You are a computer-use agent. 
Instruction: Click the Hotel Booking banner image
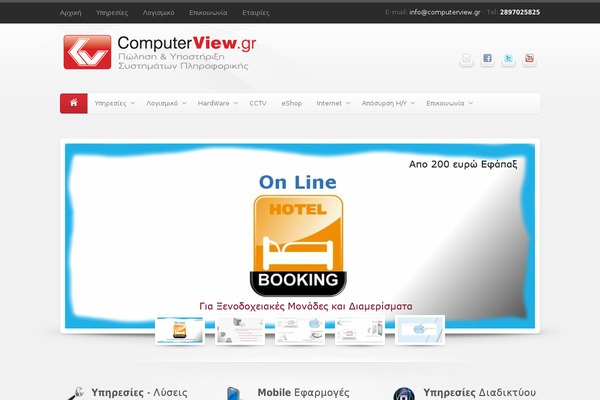click(300, 236)
